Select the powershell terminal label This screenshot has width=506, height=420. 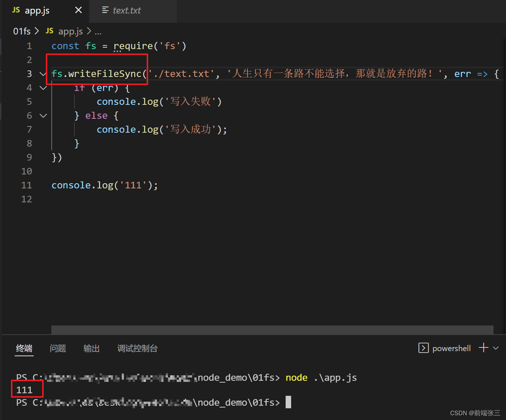pyautogui.click(x=451, y=348)
